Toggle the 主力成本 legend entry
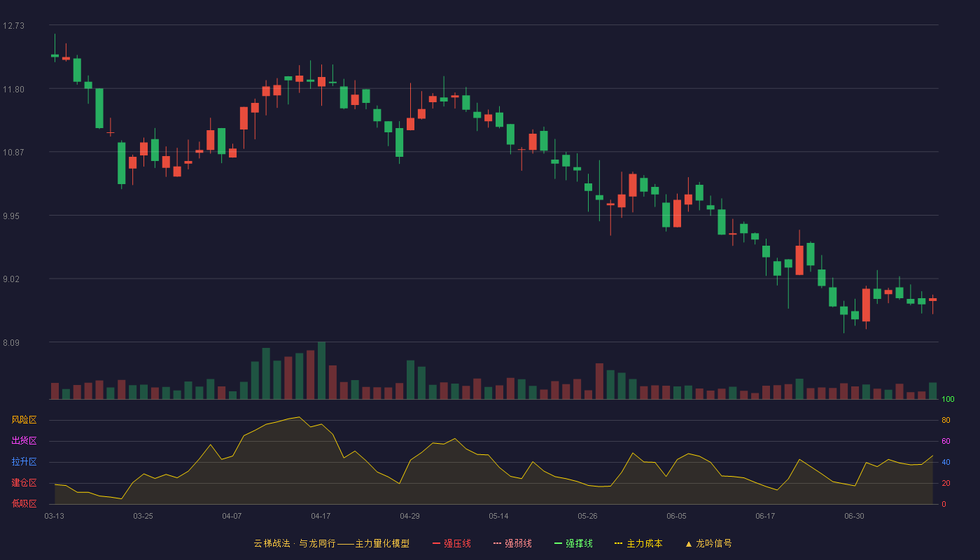 pyautogui.click(x=638, y=543)
